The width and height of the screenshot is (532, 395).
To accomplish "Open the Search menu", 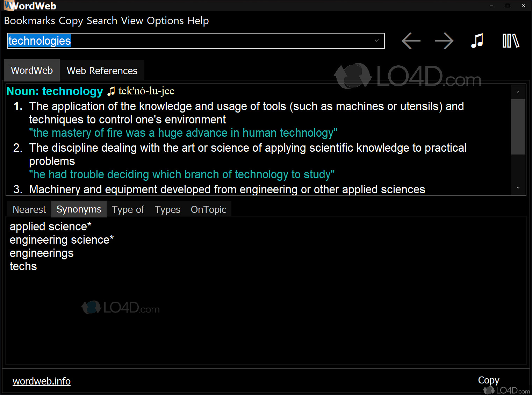I will tap(101, 21).
